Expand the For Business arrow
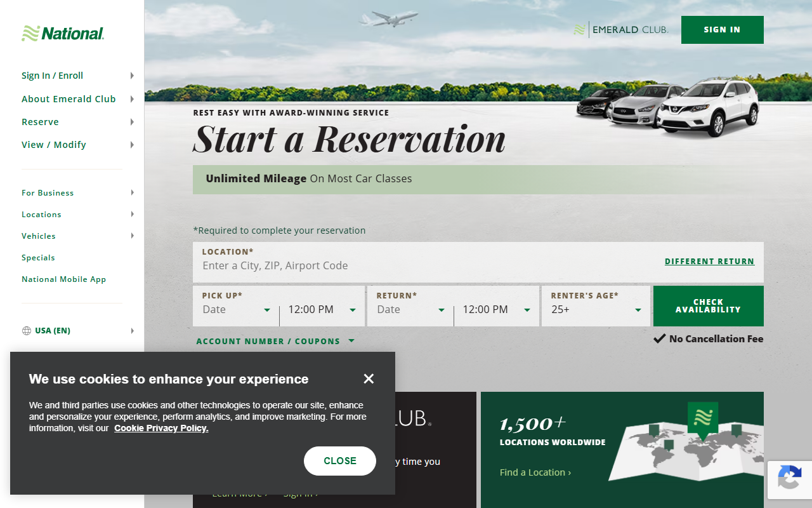This screenshot has height=508, width=812. 132,193
